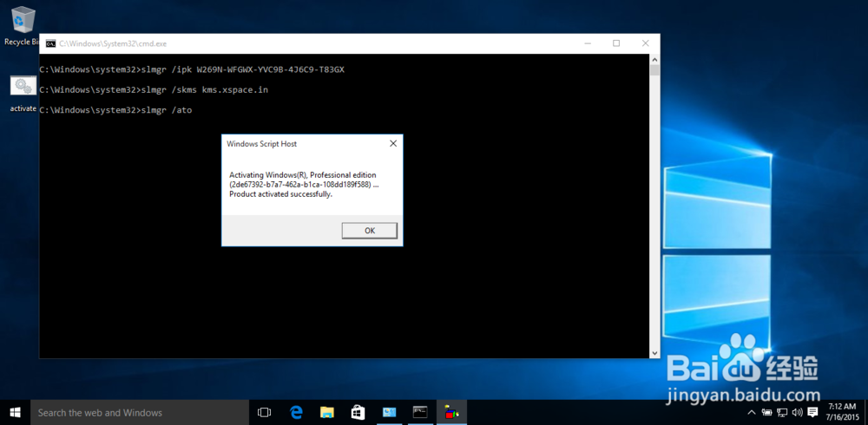The image size is (868, 425).
Task: Open the Windows Start button
Action: 15,412
